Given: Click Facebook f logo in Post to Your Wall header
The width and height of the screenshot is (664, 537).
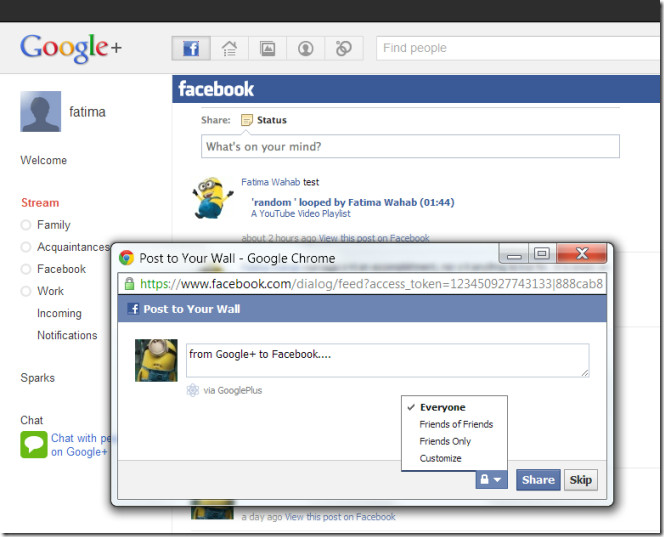Looking at the screenshot, I should click(133, 309).
